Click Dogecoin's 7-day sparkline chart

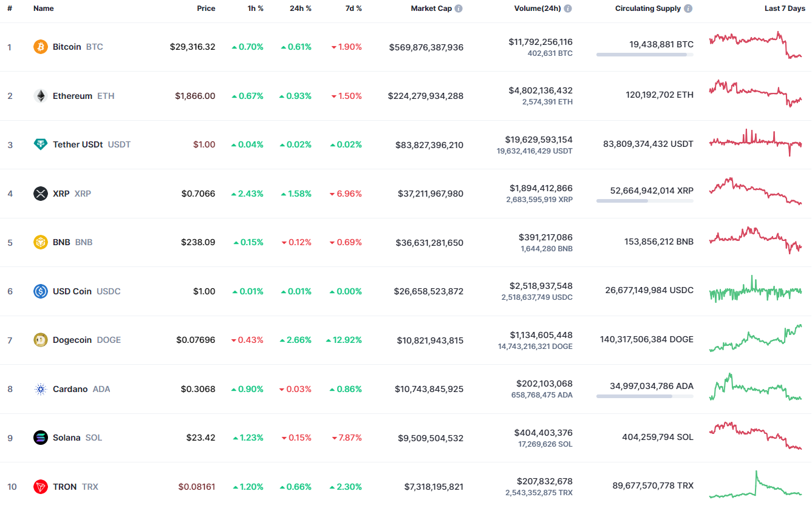(x=755, y=339)
